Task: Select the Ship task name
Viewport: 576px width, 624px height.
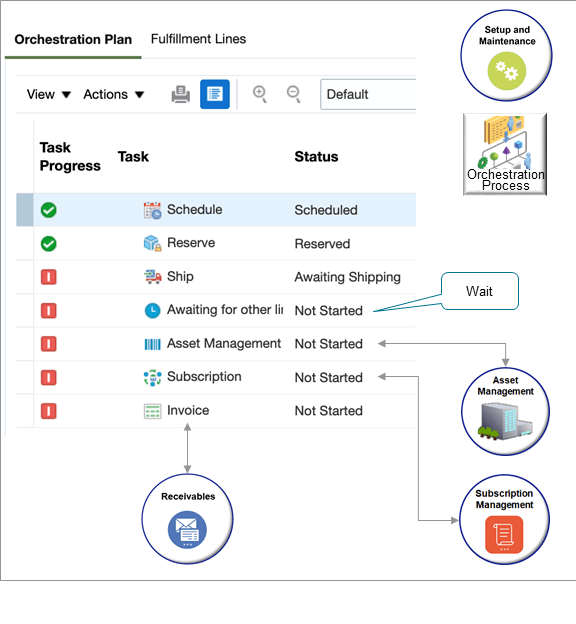Action: click(x=180, y=276)
